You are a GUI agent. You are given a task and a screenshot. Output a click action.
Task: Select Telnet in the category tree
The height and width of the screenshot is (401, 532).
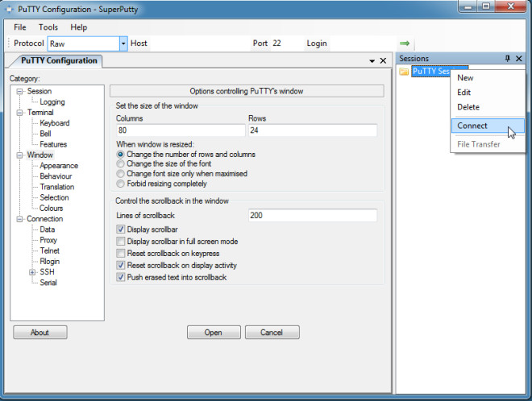pyautogui.click(x=49, y=251)
